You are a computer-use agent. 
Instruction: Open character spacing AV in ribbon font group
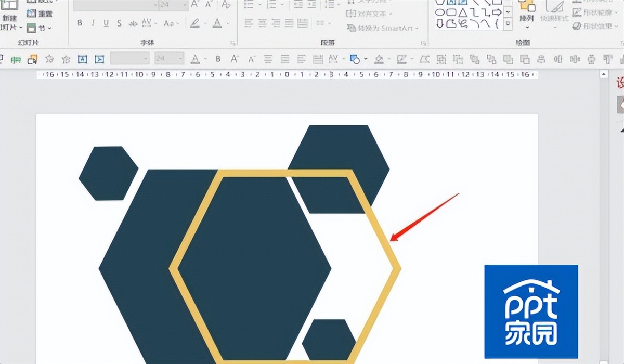148,23
